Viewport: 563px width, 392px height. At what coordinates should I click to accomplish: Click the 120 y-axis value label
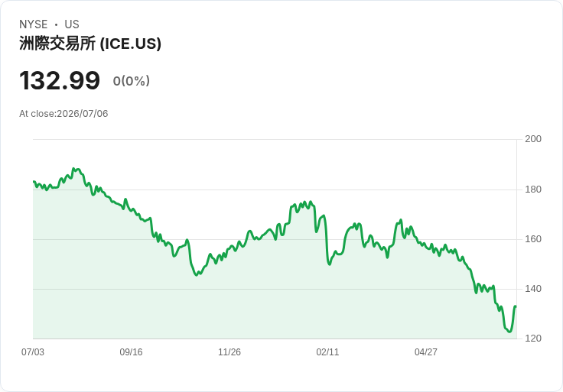pos(533,339)
